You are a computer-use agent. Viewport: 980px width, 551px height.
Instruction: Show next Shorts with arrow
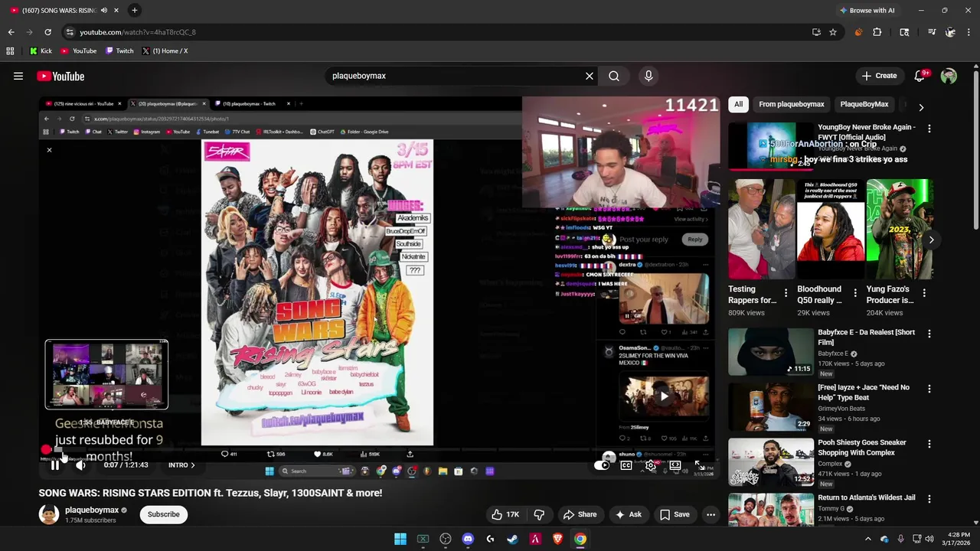tap(931, 240)
